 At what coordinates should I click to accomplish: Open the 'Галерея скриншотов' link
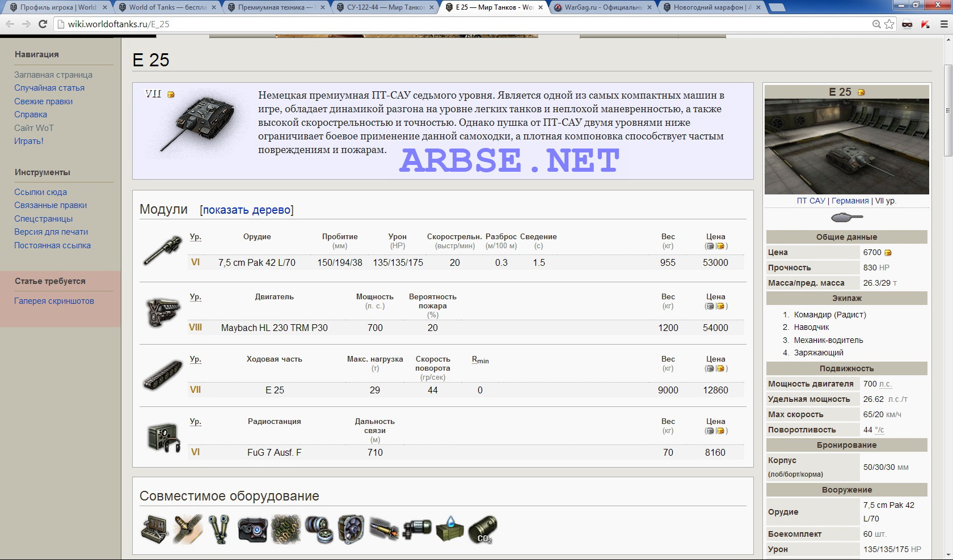click(x=54, y=301)
